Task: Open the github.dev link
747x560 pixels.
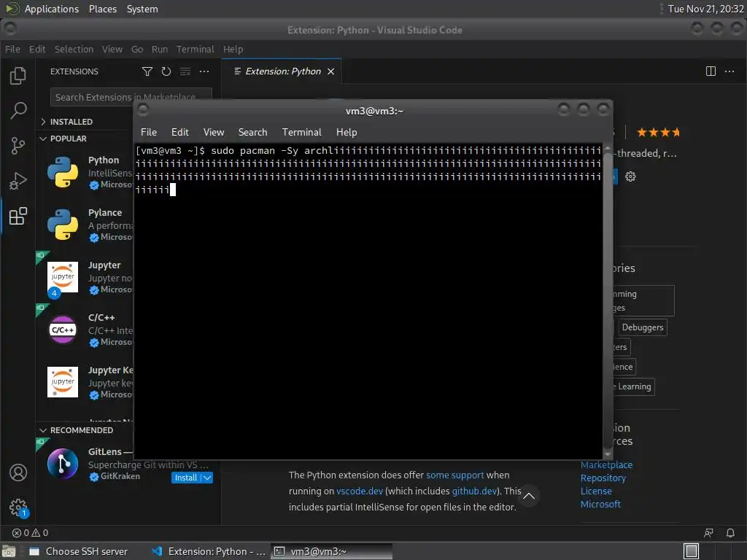Action: 474,491
